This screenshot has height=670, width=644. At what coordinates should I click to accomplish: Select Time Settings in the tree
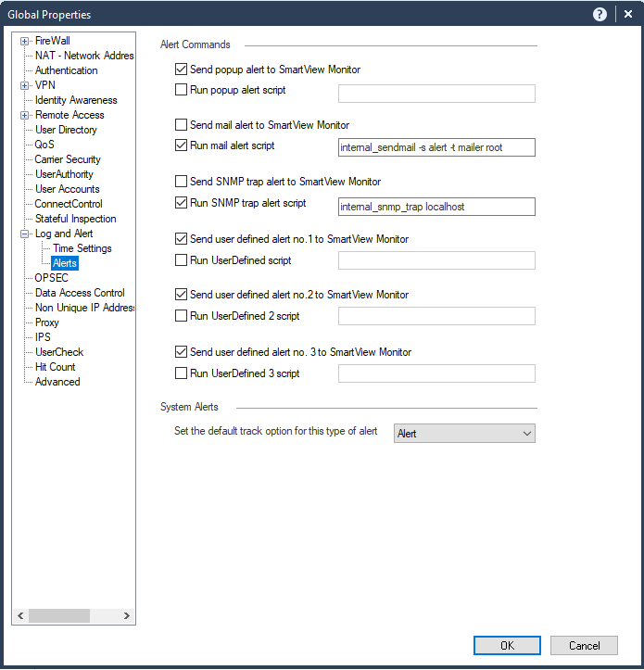(82, 248)
